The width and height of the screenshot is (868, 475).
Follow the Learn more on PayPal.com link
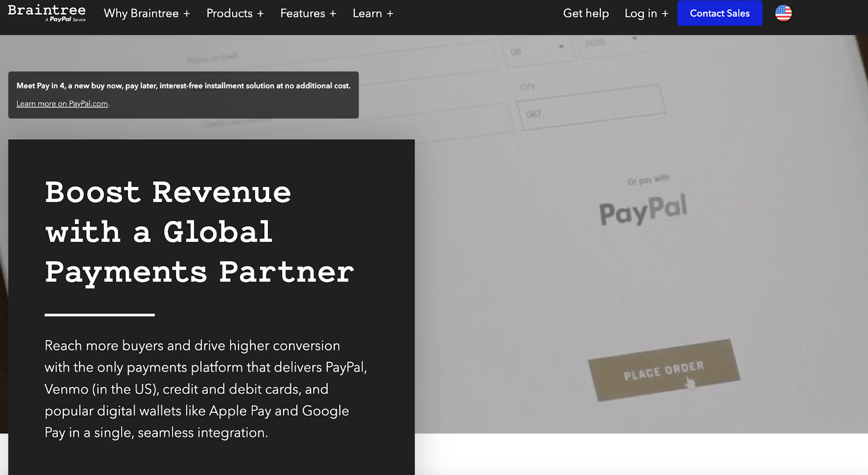(62, 104)
